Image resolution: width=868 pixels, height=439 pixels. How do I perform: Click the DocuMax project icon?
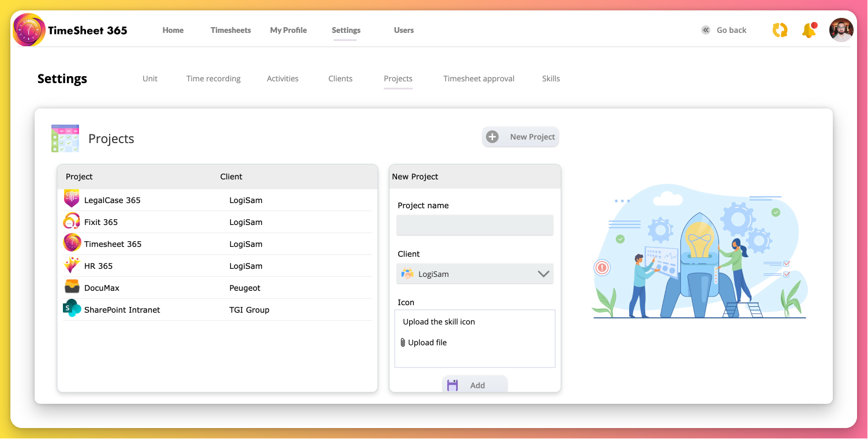[x=72, y=287]
